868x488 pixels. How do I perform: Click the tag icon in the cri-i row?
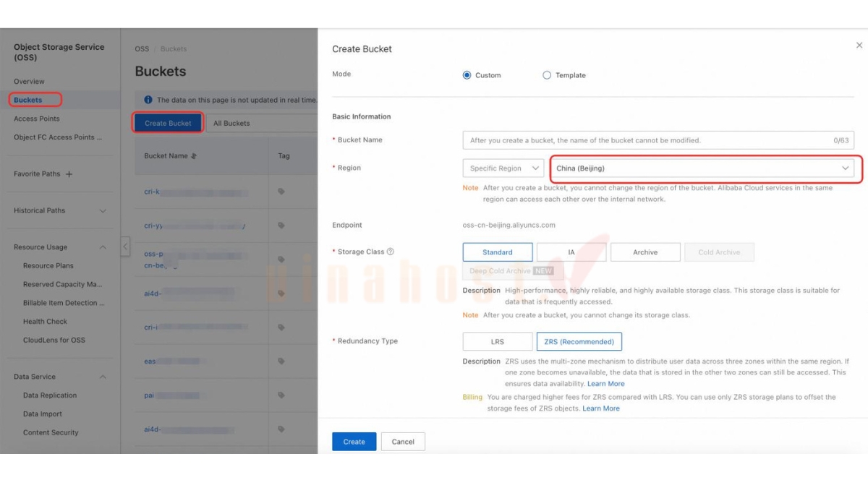click(281, 328)
